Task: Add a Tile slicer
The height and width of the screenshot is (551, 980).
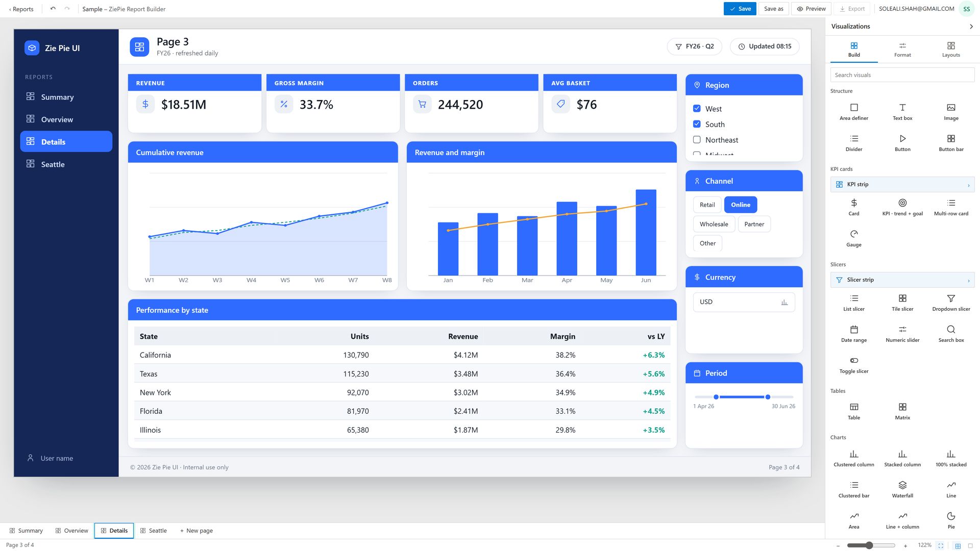Action: (x=902, y=303)
